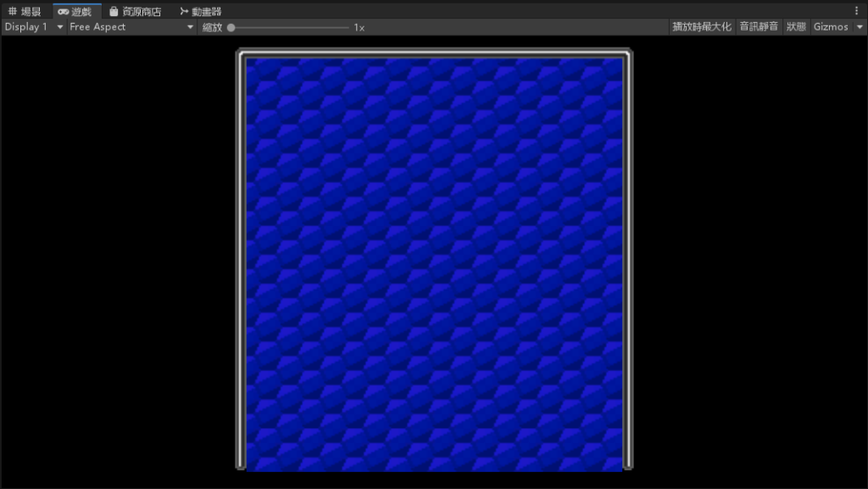Screen dimensions: 868x489
Task: Click the middle of the 縮放 slider track
Action: pyautogui.click(x=289, y=28)
